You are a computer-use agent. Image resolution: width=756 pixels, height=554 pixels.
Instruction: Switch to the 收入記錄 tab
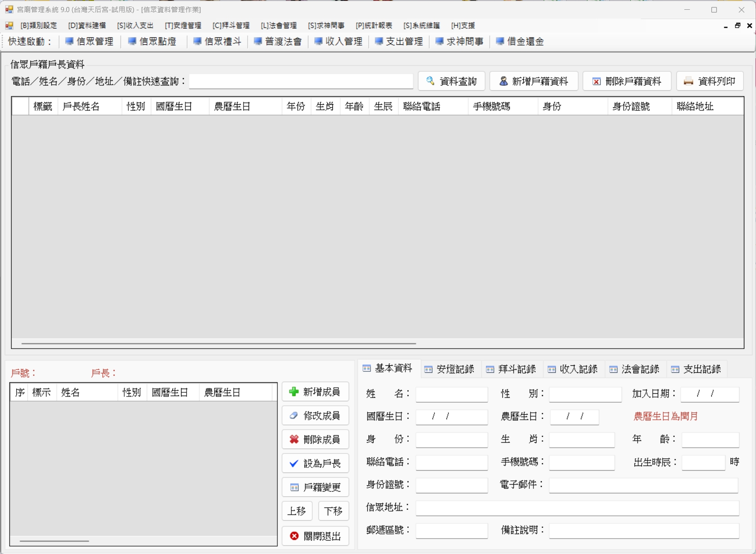(x=573, y=369)
